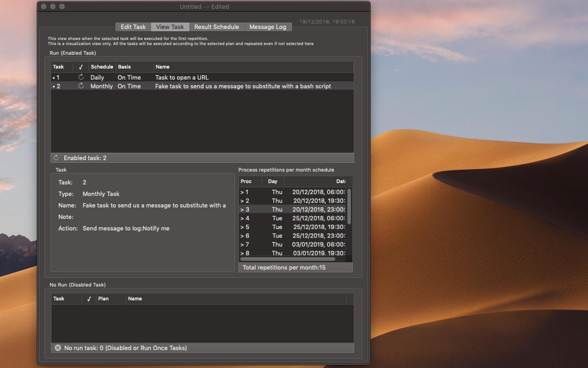Click the repeat icon in task 2 row
The height and width of the screenshot is (368, 588).
[x=81, y=86]
